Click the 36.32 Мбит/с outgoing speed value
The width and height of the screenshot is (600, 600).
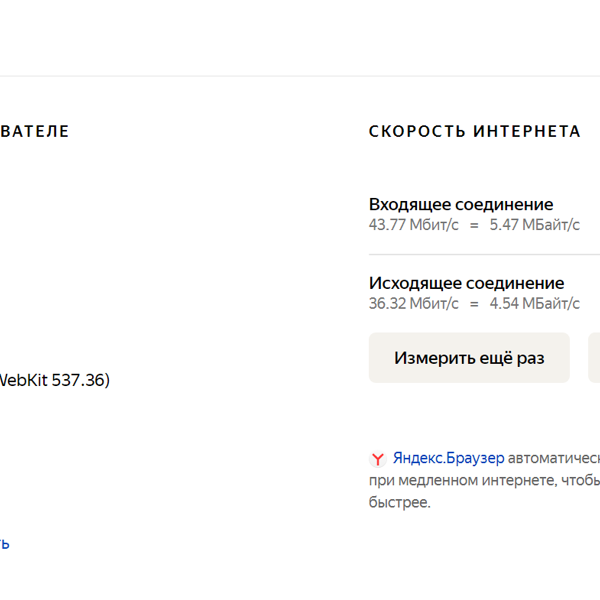point(414,303)
